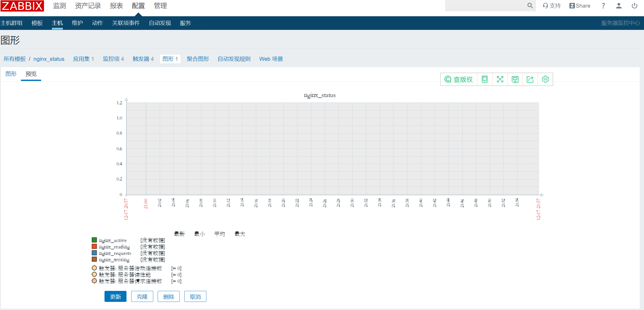The image size is (644, 310).
Task: Open 聚合图形 link
Action: tap(198, 59)
